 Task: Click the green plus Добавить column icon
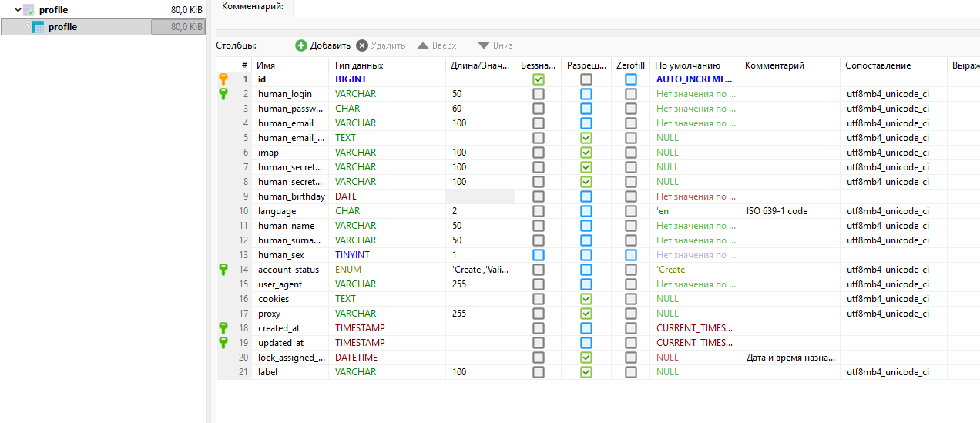301,45
